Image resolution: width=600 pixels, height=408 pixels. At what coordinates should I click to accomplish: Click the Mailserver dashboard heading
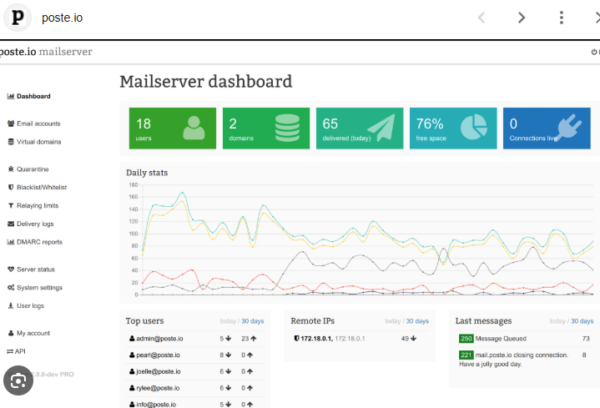[x=206, y=82]
